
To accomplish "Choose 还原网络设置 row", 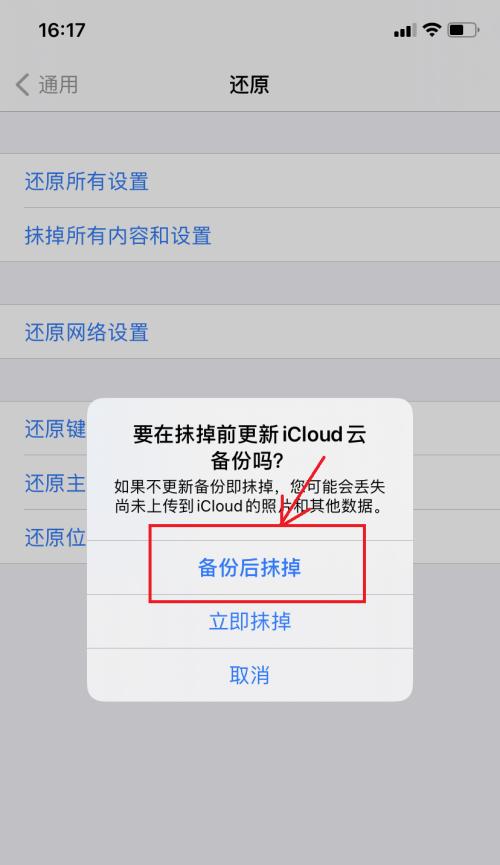I will (x=250, y=332).
